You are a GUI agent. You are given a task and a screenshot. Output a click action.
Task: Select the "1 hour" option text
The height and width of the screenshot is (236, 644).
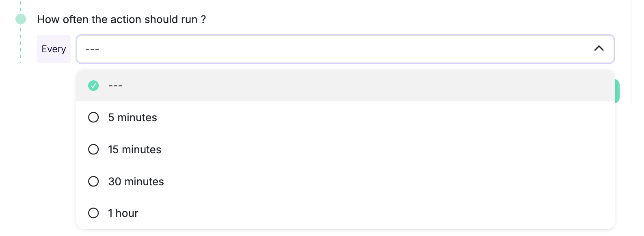123,213
